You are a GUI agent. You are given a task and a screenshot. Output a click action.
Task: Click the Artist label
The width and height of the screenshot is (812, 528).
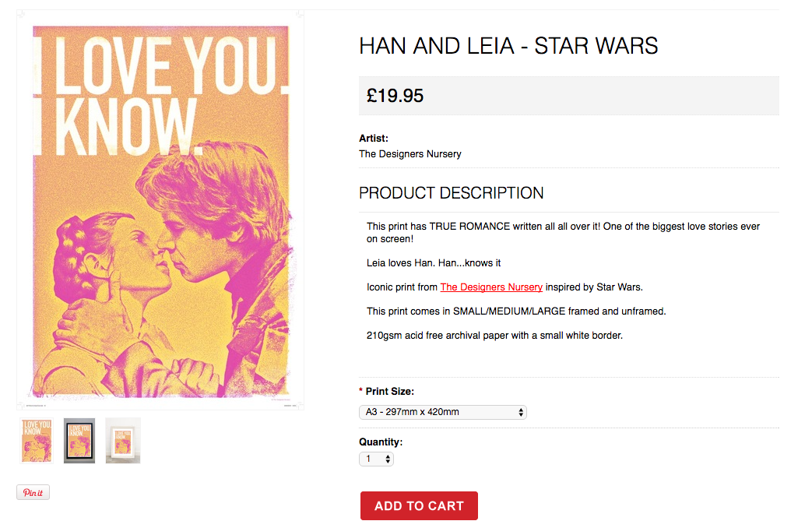pyautogui.click(x=374, y=139)
